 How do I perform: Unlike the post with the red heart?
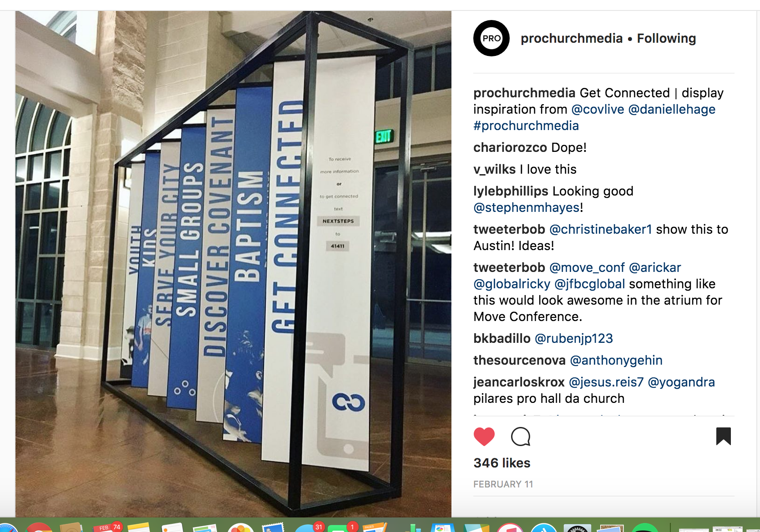tap(484, 437)
